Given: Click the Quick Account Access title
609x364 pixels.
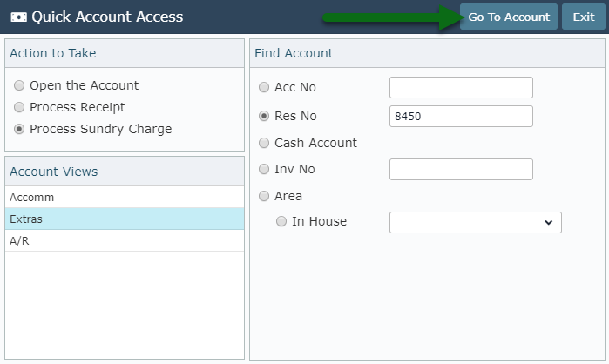Looking at the screenshot, I should coord(107,17).
